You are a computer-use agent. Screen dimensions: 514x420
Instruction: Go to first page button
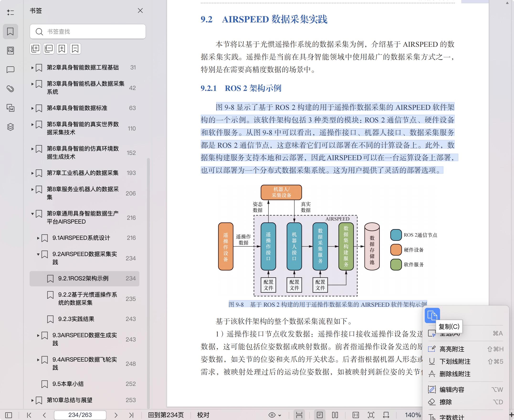[29, 415]
